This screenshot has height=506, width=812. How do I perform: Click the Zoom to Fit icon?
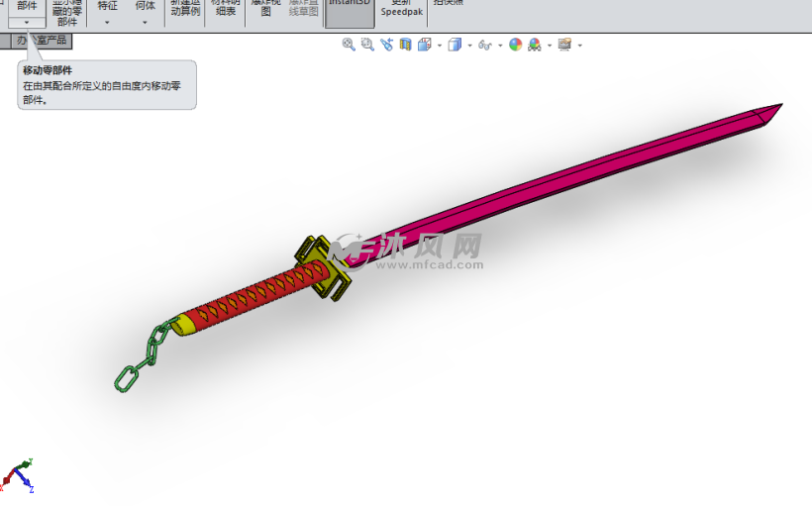tap(349, 45)
